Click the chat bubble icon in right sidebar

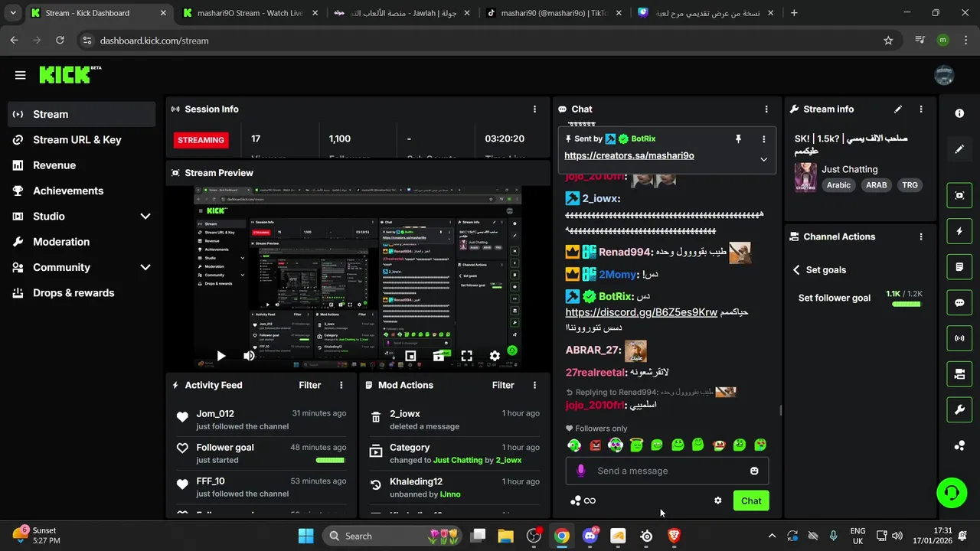pyautogui.click(x=959, y=302)
